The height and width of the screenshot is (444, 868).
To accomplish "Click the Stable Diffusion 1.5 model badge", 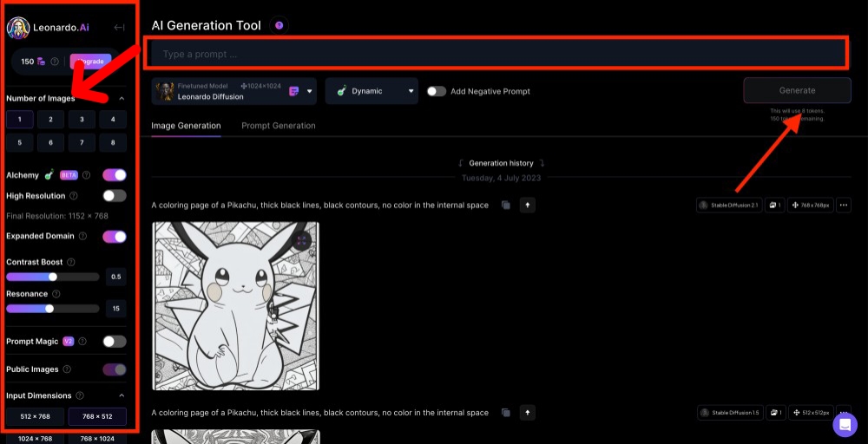I will point(730,413).
